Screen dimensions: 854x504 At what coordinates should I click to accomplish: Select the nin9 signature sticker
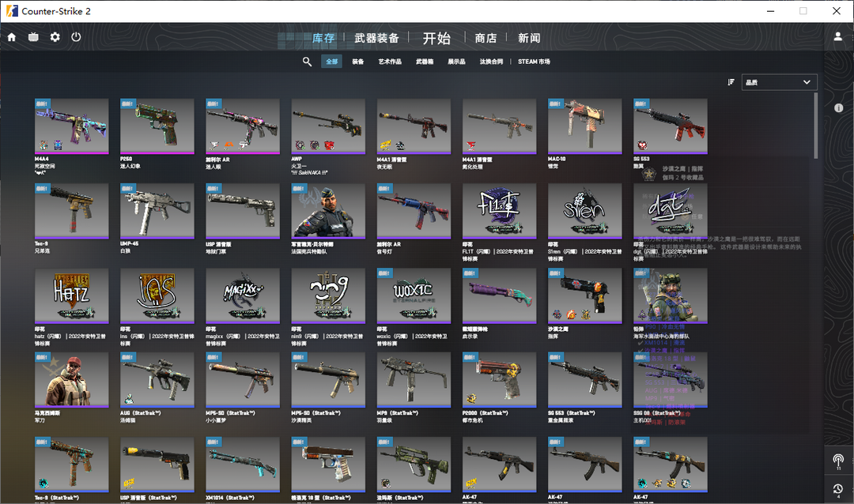(328, 296)
